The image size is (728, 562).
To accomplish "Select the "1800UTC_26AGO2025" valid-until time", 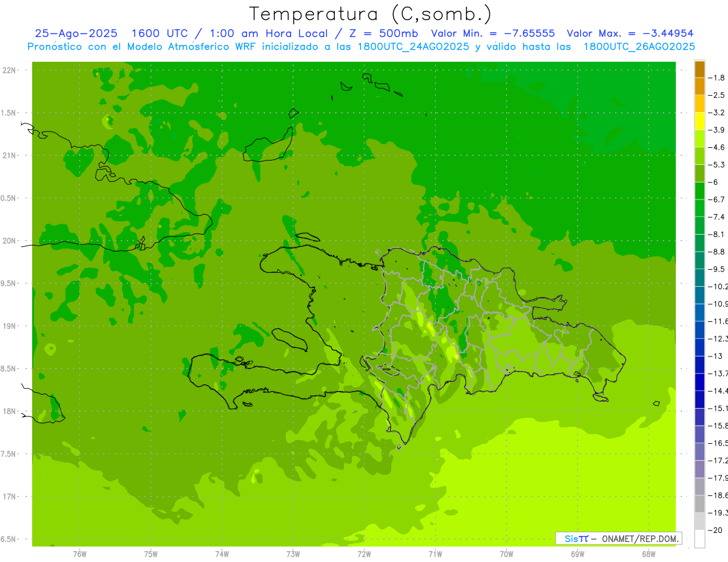I will click(x=639, y=47).
